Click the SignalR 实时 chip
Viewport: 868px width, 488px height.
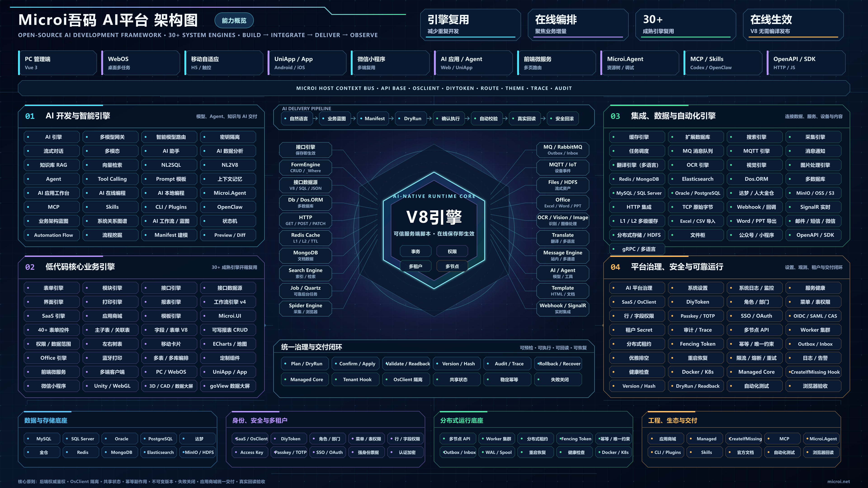point(813,207)
